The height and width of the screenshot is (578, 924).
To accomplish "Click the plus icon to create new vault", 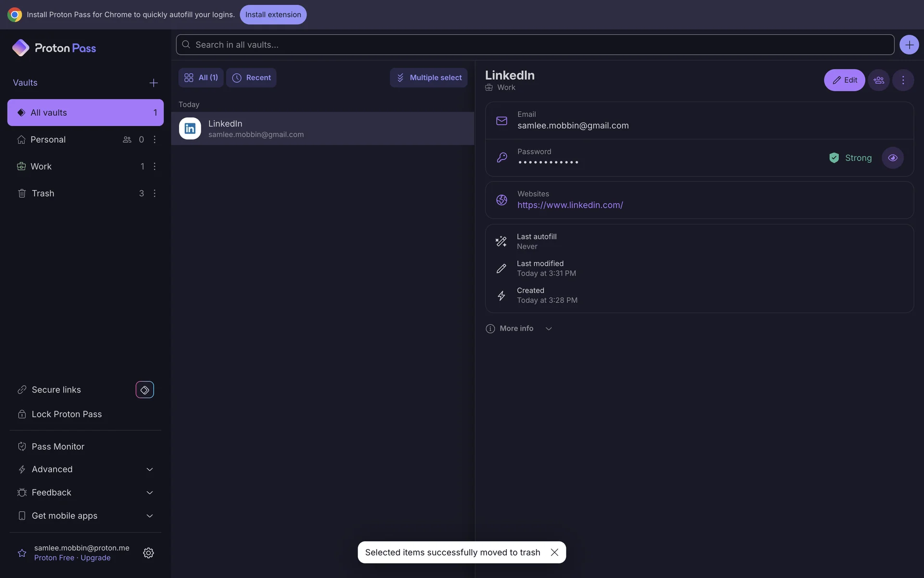I will (154, 83).
